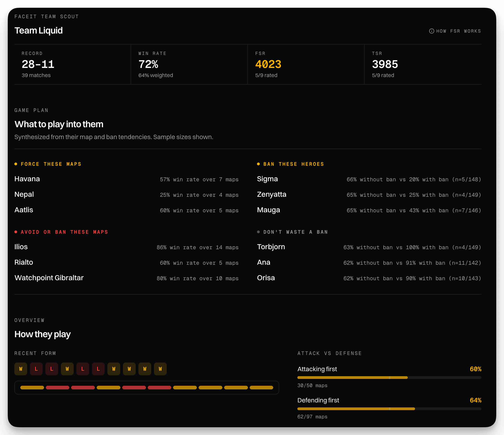Click the FACEIT TEAM SCOUT label
The width and height of the screenshot is (504, 435).
coord(47,17)
